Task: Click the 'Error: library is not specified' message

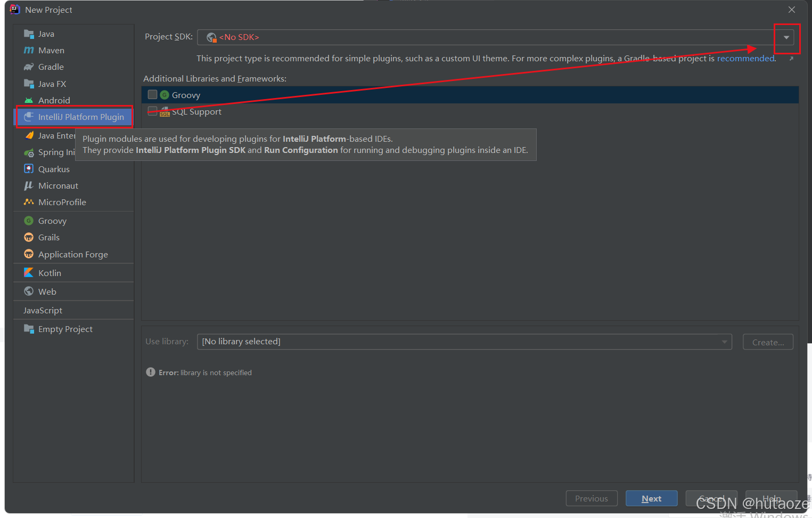Action: click(205, 373)
